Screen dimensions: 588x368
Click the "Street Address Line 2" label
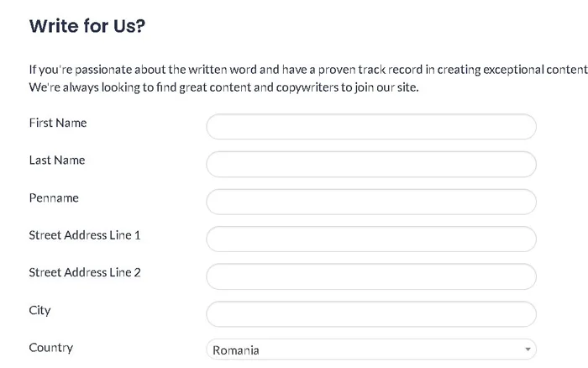85,272
